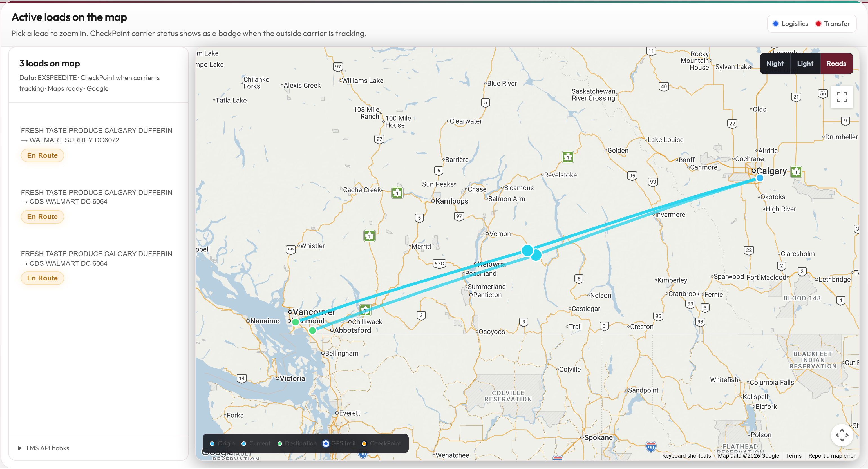868x469 pixels.
Task: Click the Spokane city label
Action: pyautogui.click(x=598, y=437)
